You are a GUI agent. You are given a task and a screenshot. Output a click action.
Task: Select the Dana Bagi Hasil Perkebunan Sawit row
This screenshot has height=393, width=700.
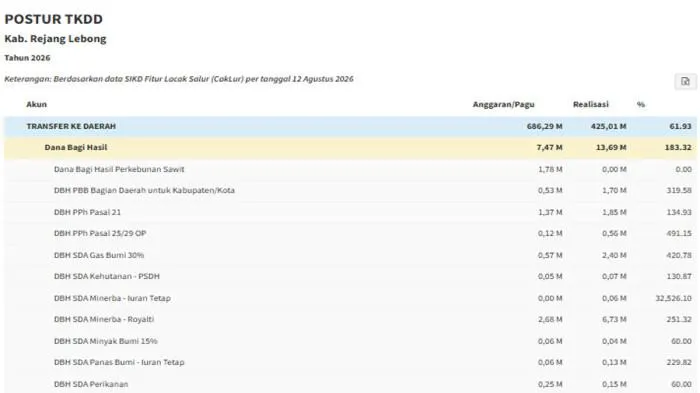350,169
